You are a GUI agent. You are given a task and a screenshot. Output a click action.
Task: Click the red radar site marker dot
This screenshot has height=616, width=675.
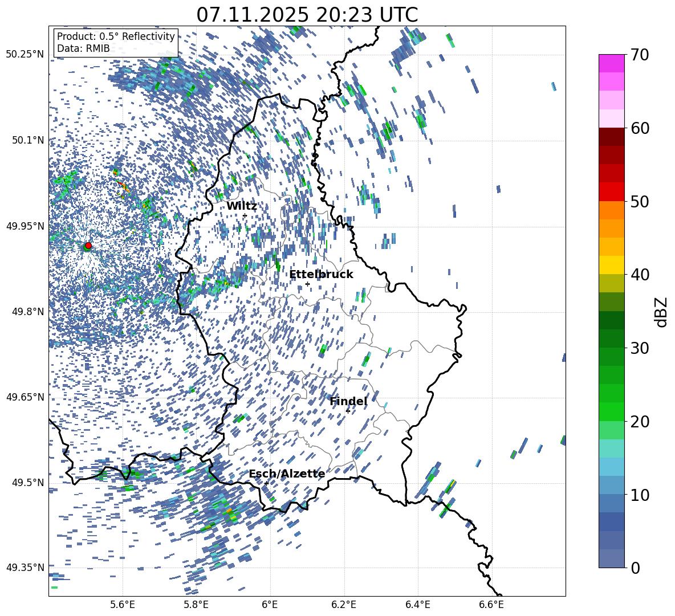point(88,246)
